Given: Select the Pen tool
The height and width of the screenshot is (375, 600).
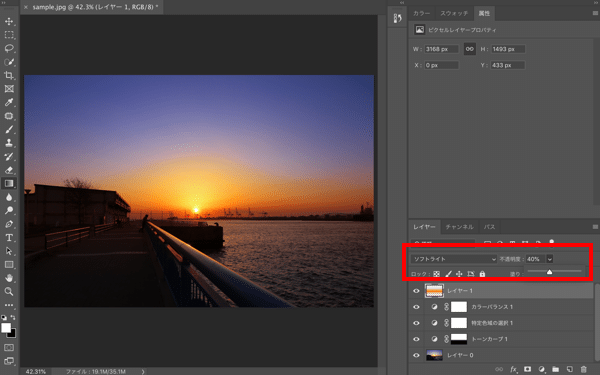Looking at the screenshot, I should tap(9, 224).
